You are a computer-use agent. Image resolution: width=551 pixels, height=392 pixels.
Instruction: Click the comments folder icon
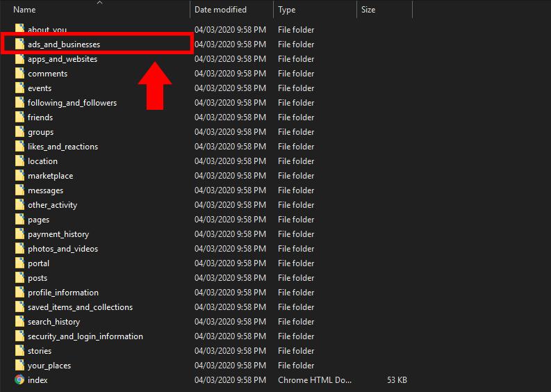point(19,73)
